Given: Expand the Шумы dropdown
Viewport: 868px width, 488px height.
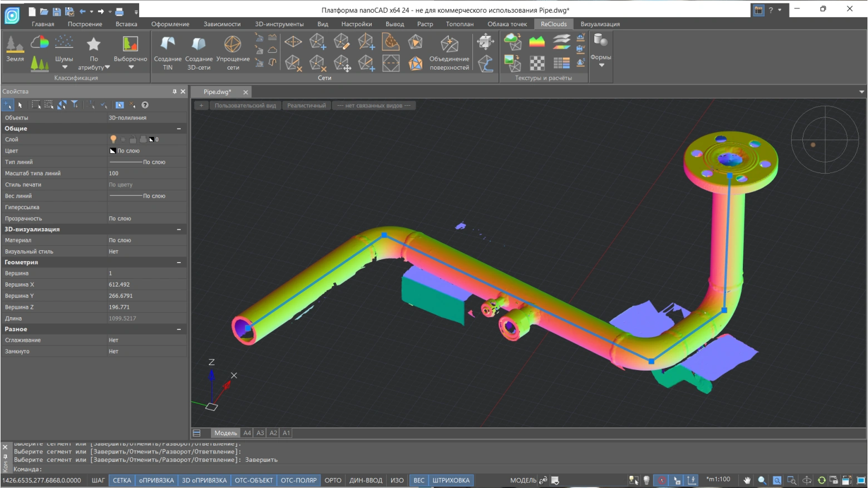Looking at the screenshot, I should pos(64,67).
